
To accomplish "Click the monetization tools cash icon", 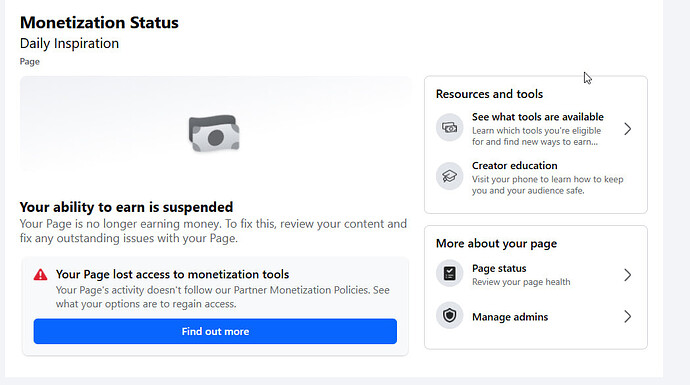I will [449, 128].
